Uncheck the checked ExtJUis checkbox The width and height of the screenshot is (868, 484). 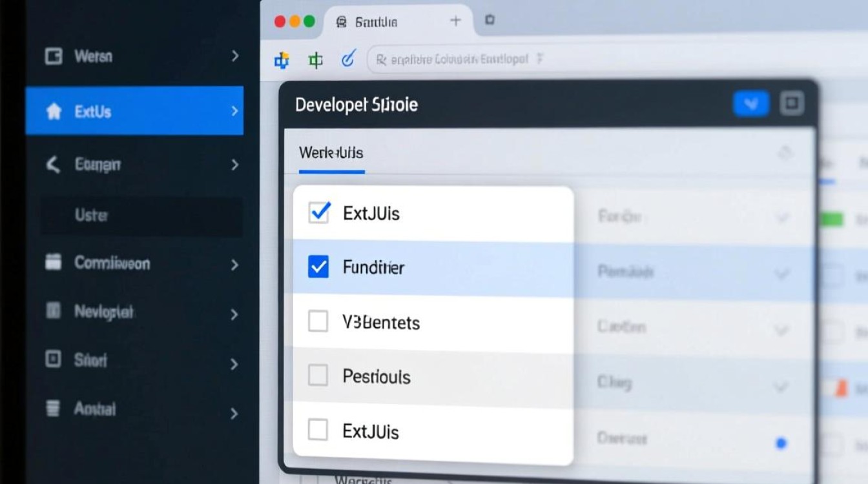(x=319, y=212)
